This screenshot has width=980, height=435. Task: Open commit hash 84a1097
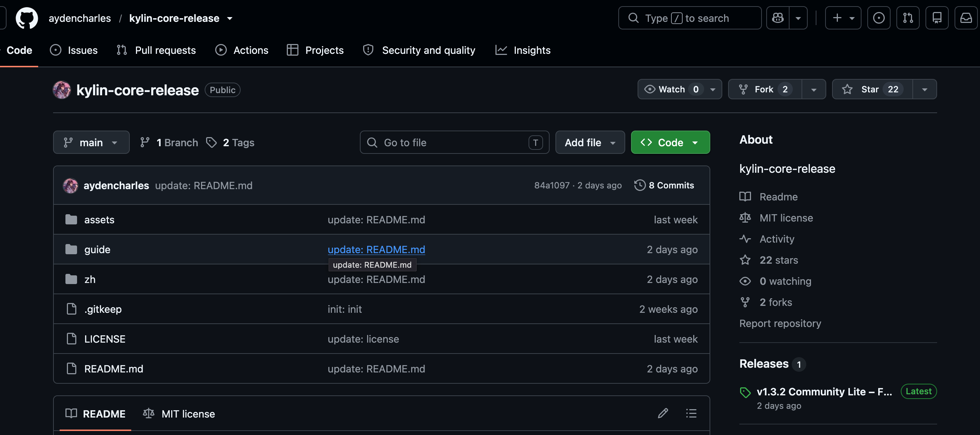(x=552, y=185)
